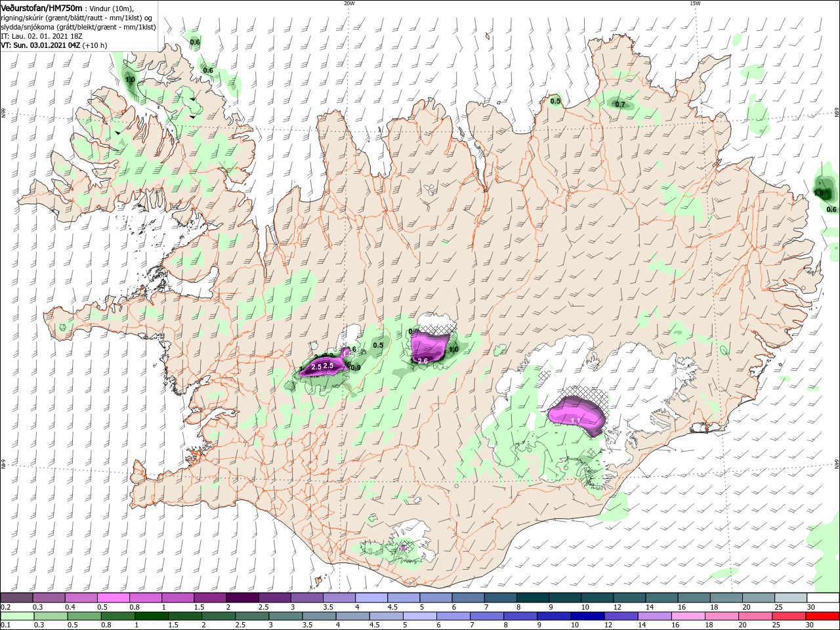Select the coral-red swatch labeled 25, lower legend

789,616
